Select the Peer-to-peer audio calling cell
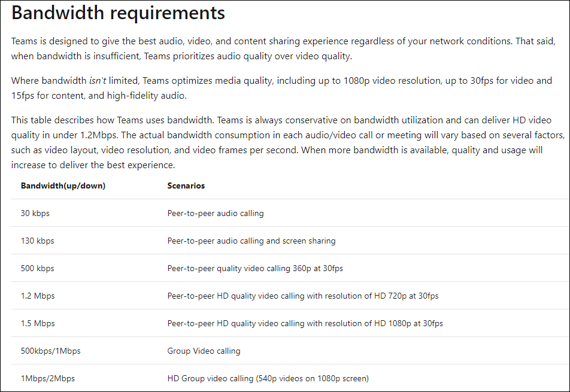570x392 pixels. coord(216,213)
